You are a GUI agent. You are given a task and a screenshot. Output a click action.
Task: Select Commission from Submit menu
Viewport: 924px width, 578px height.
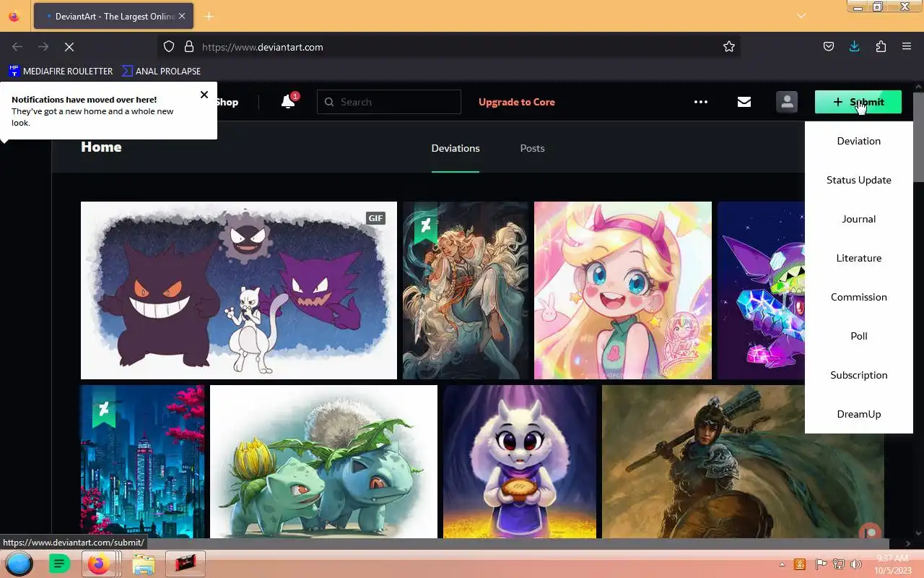click(859, 297)
